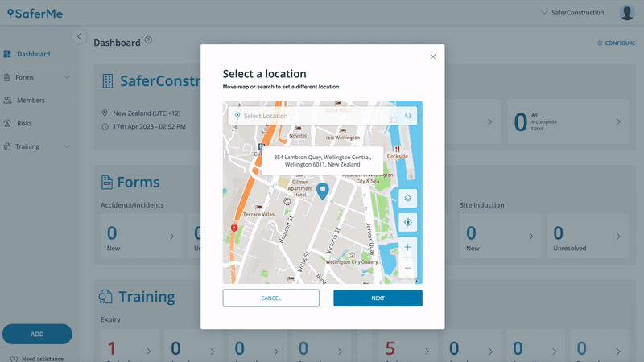This screenshot has height=362, width=644.
Task: Open the Training Expiry card showing 1
Action: (130, 346)
